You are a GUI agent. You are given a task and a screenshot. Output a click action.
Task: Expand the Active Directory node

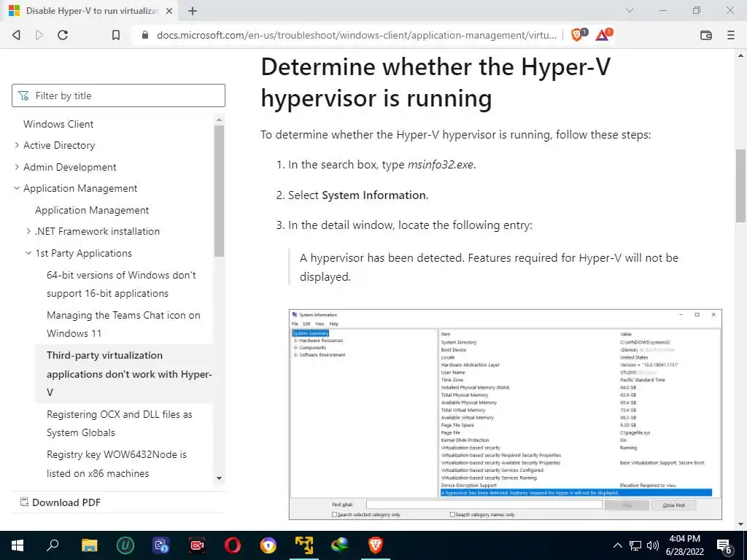[17, 145]
